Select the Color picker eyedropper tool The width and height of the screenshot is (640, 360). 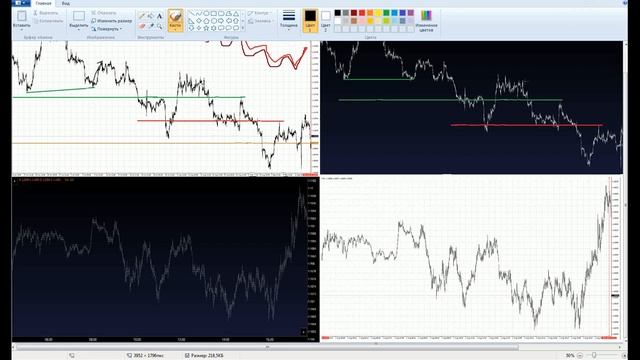point(151,26)
